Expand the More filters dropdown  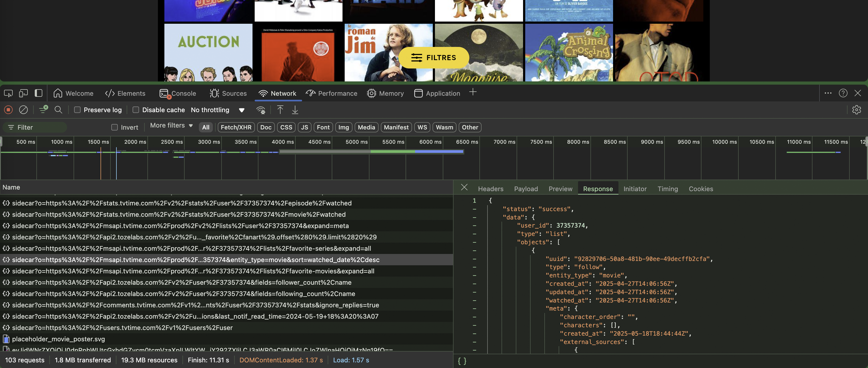[x=171, y=126]
